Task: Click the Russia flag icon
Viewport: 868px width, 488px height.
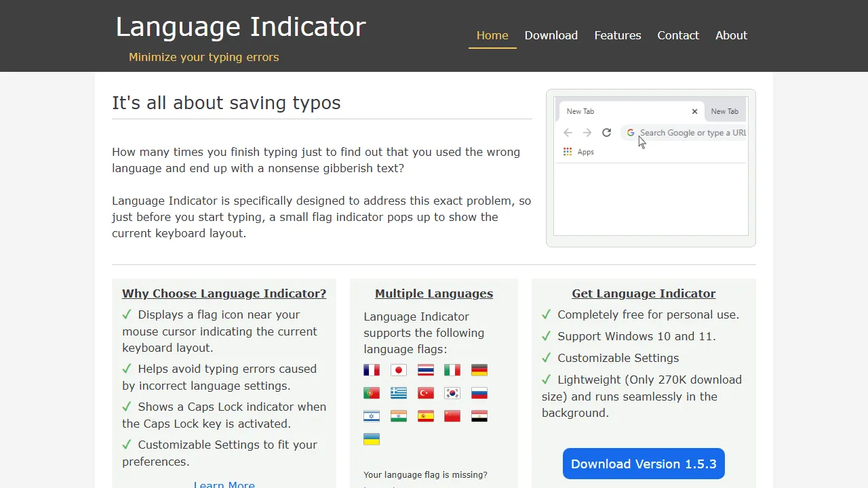Action: [x=479, y=393]
